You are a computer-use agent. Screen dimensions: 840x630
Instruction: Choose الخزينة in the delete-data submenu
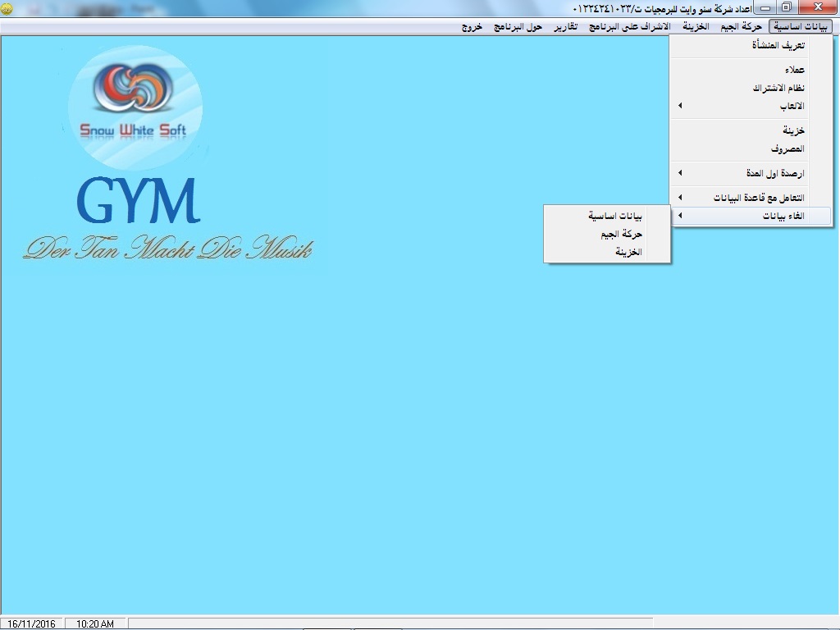click(x=628, y=252)
